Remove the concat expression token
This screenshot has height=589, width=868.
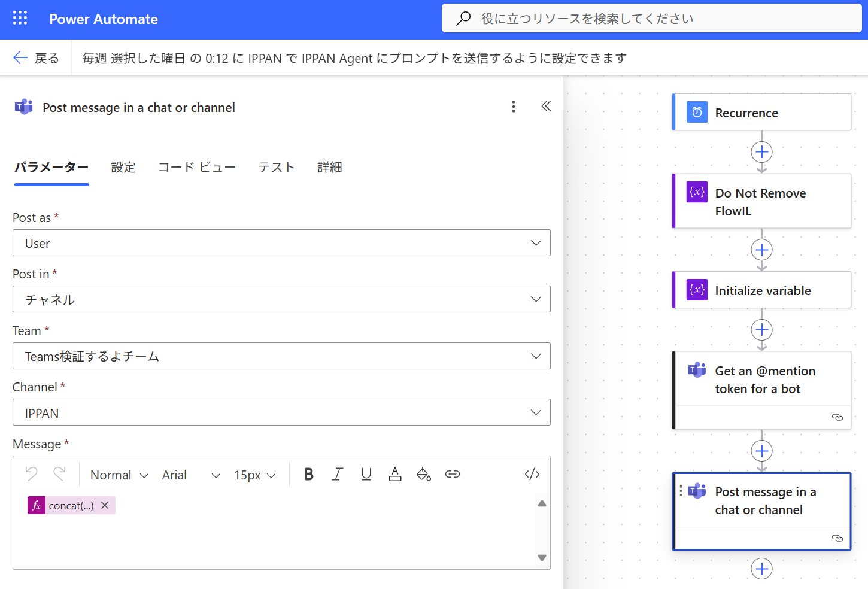tap(105, 505)
